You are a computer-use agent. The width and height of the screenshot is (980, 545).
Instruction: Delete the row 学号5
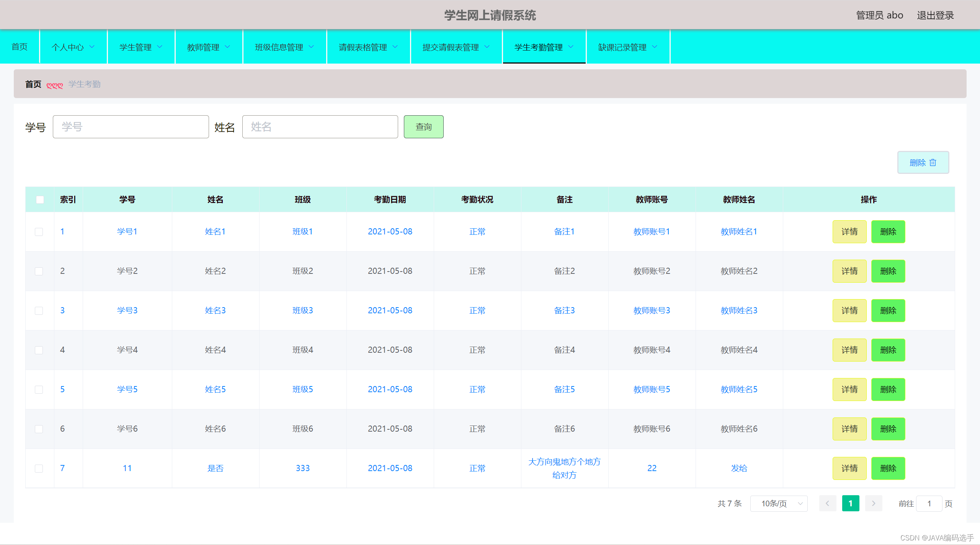point(888,390)
